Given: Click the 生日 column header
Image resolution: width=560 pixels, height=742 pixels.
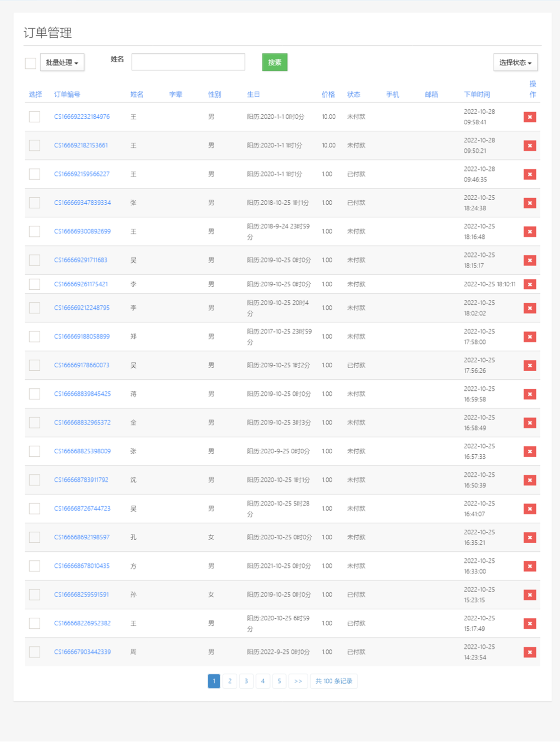Looking at the screenshot, I should (253, 95).
